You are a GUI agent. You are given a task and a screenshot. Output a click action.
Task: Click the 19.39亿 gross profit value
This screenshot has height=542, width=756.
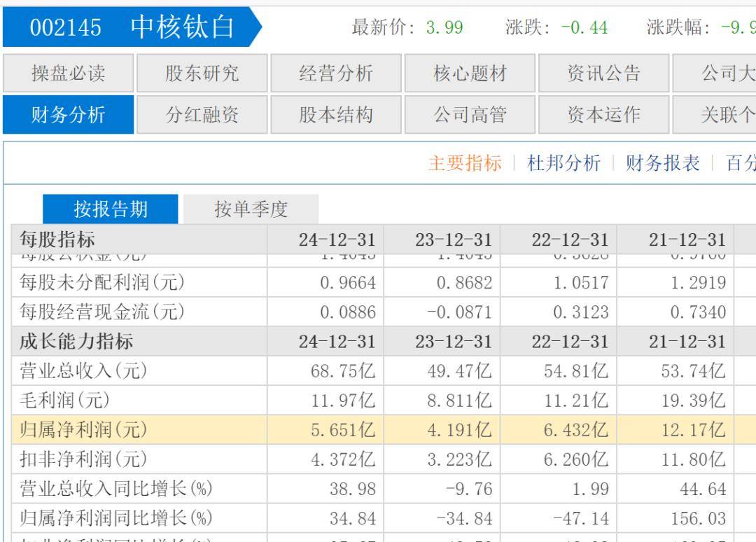click(693, 401)
